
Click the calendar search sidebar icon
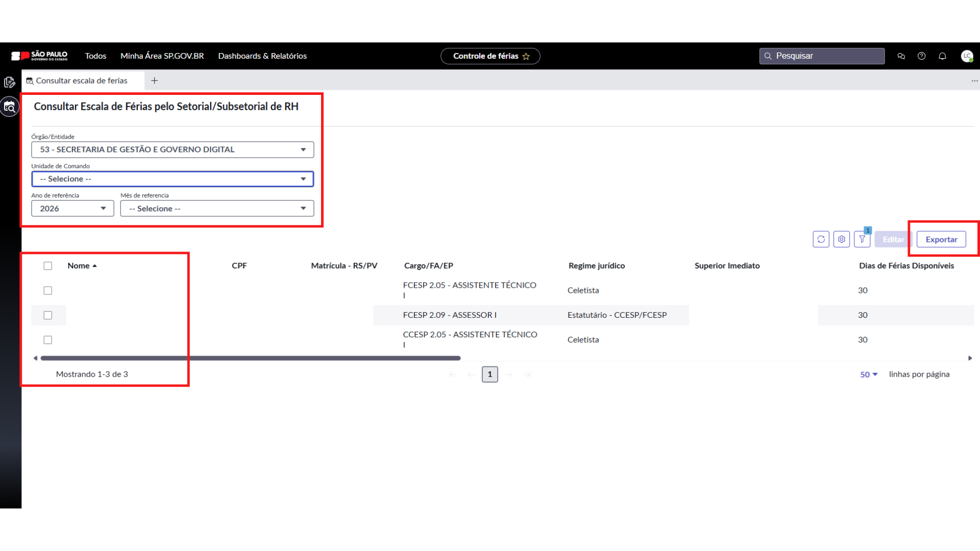pos(10,107)
